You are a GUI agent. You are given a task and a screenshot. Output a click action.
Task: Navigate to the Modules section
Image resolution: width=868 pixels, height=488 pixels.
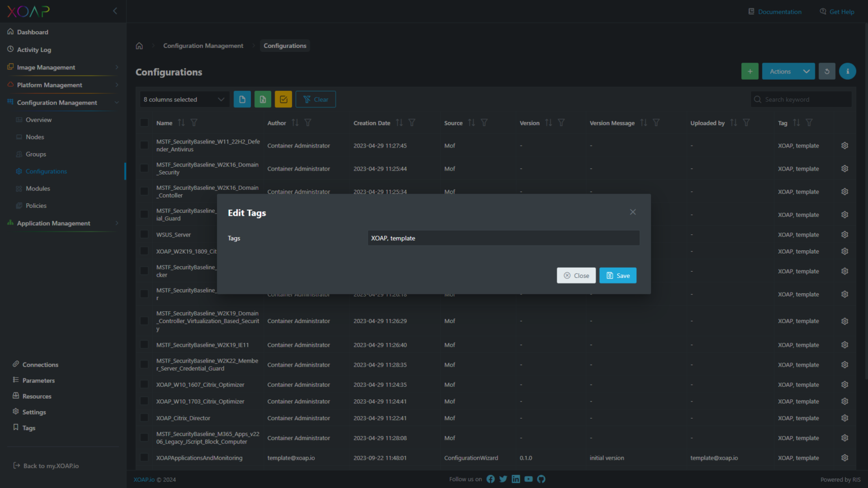(x=38, y=188)
